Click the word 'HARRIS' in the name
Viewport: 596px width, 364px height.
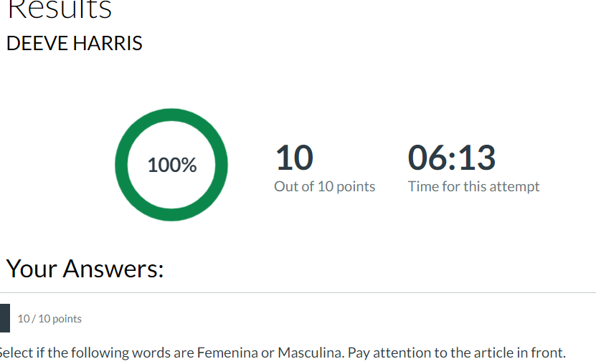click(x=108, y=43)
